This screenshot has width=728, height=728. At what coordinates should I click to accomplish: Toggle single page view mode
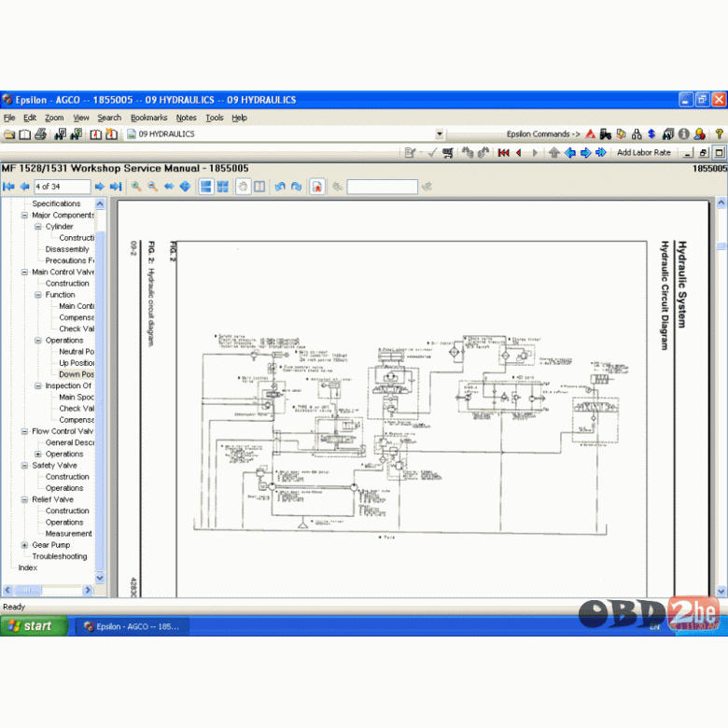pos(206,187)
